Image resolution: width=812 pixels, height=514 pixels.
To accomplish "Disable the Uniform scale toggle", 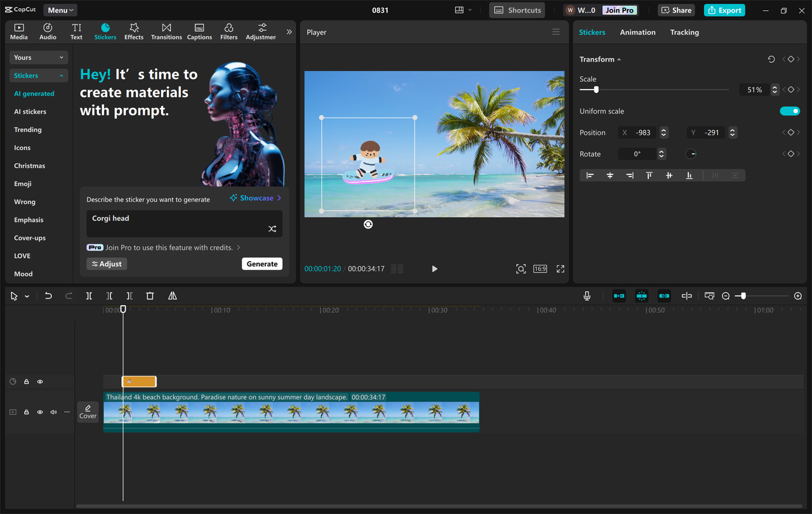I will pos(789,110).
